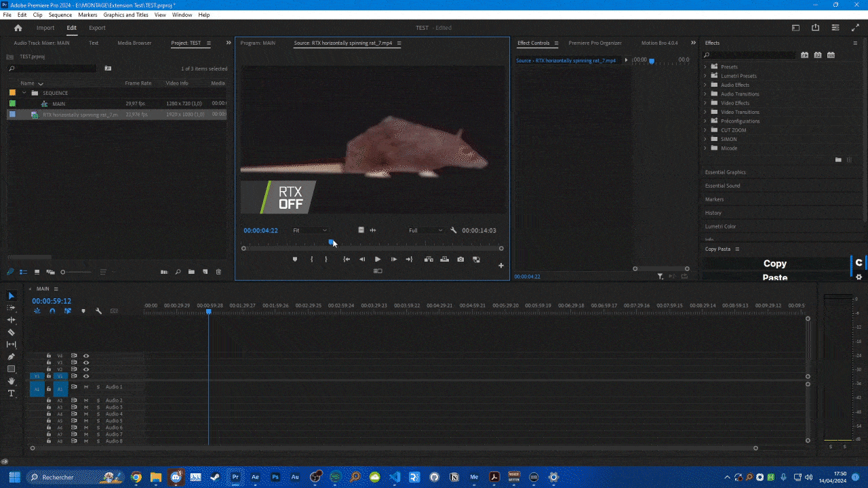Click the Copy button in Copy Pasta
The width and height of the screenshot is (868, 488).
pyautogui.click(x=774, y=264)
